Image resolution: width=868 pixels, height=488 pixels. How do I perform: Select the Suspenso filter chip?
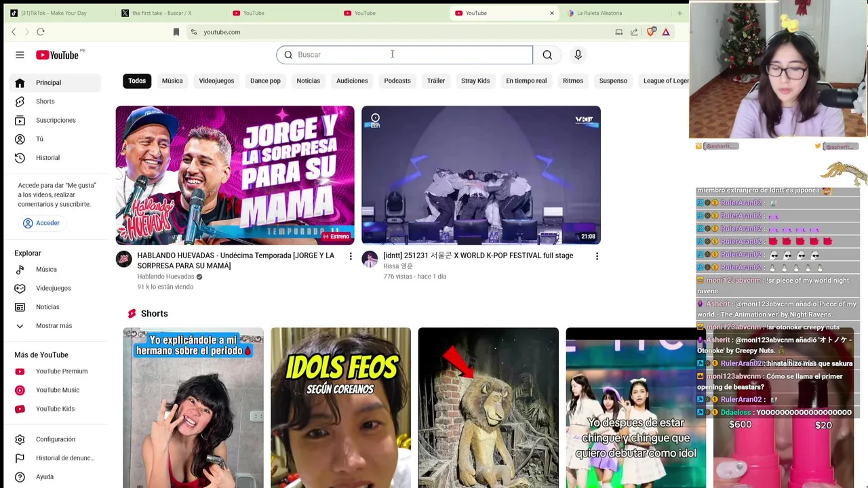point(613,81)
